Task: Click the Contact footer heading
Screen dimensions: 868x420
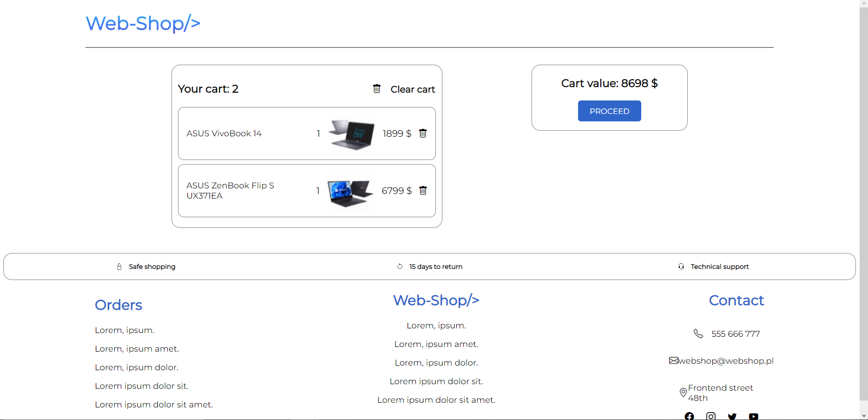Action: [x=736, y=300]
